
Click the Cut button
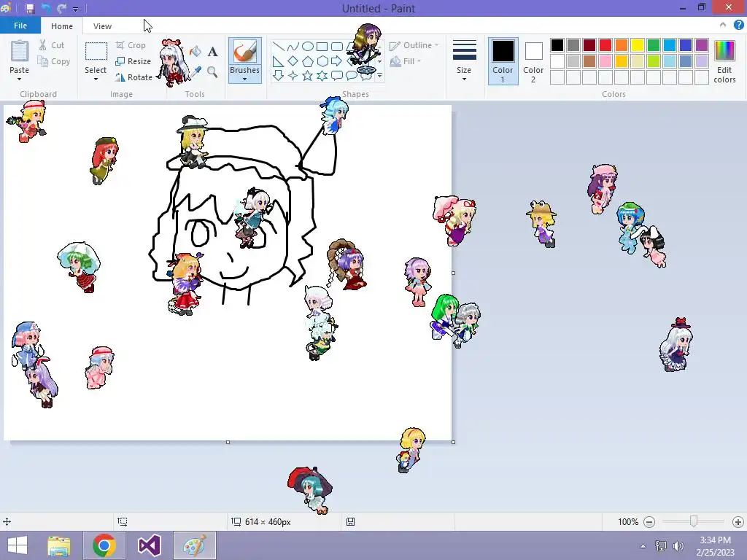click(52, 45)
